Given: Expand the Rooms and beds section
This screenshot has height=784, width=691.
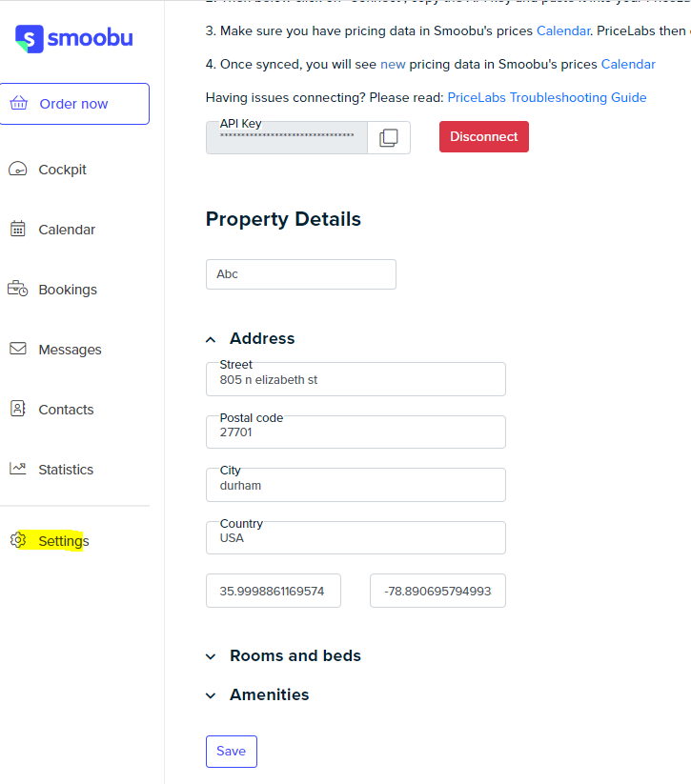Looking at the screenshot, I should (x=211, y=656).
